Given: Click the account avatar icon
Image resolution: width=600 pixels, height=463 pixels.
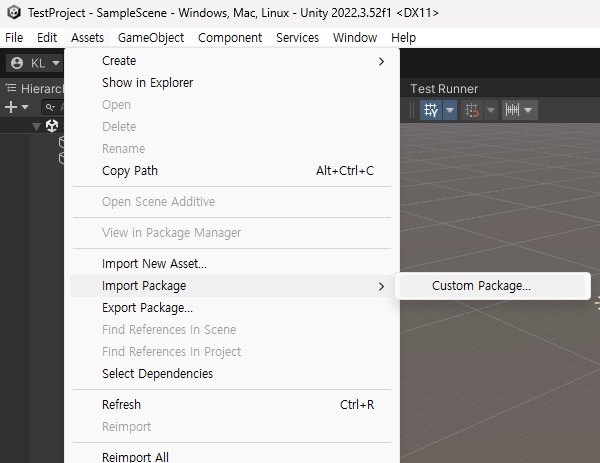Looking at the screenshot, I should pyautogui.click(x=17, y=63).
